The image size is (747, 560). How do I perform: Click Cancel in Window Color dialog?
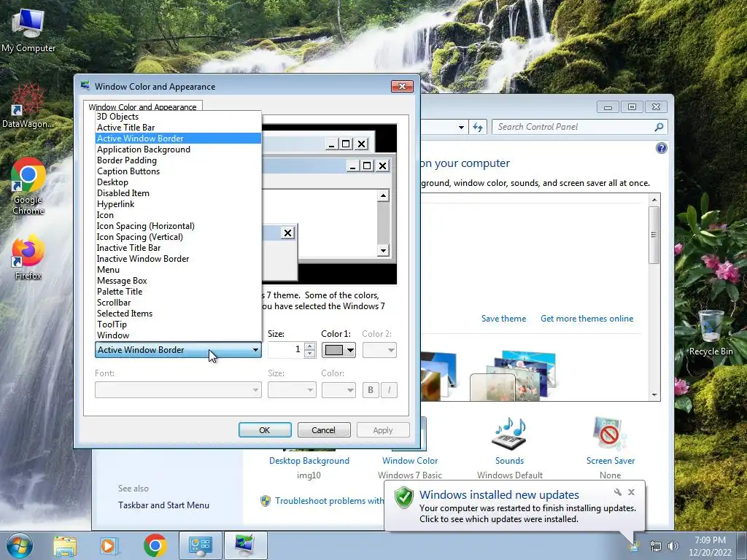tap(324, 430)
